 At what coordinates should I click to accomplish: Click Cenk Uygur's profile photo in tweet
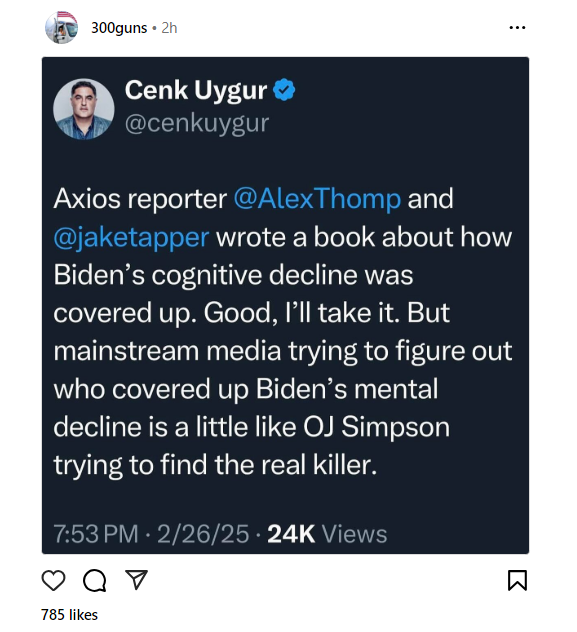point(84,109)
